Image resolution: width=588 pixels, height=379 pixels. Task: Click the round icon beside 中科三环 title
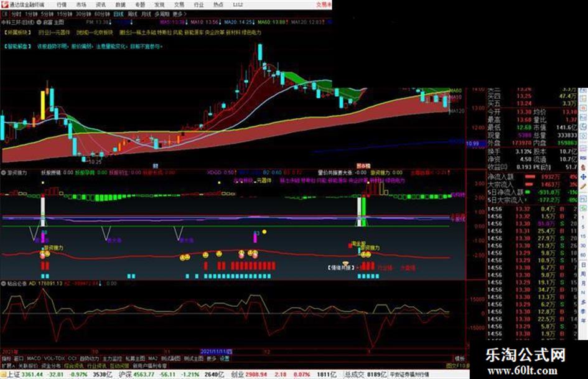coord(39,22)
